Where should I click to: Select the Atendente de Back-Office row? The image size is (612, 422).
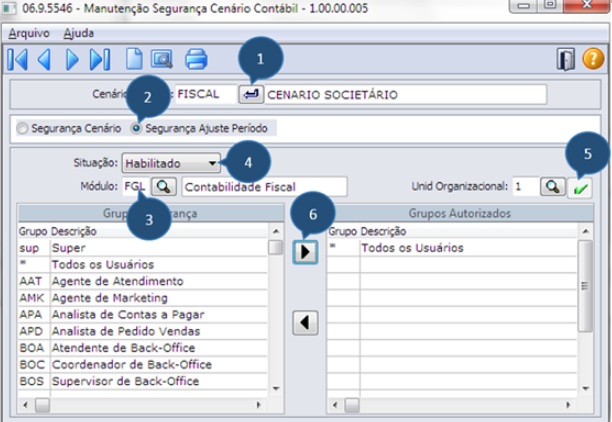point(142,348)
